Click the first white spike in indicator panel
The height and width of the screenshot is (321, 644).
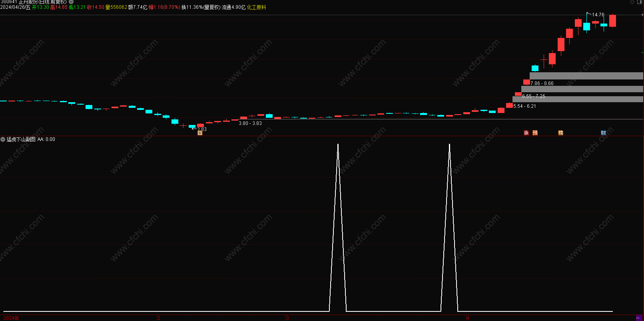point(338,228)
